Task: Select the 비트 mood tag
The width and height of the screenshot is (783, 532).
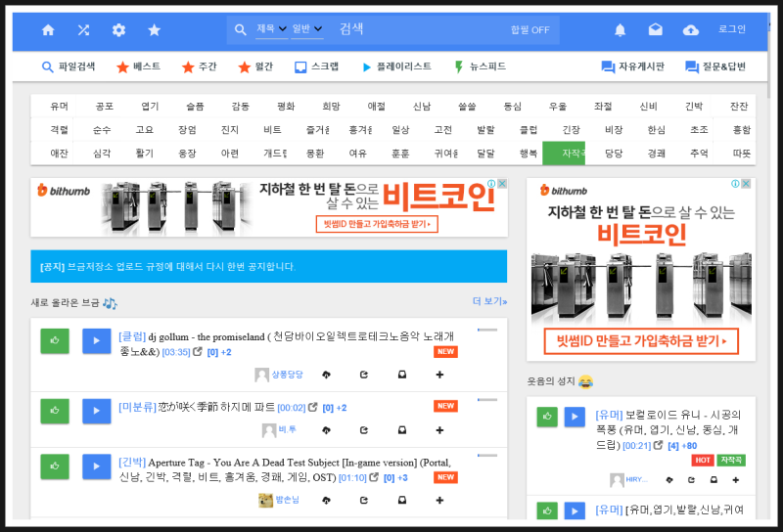Action: point(272,130)
